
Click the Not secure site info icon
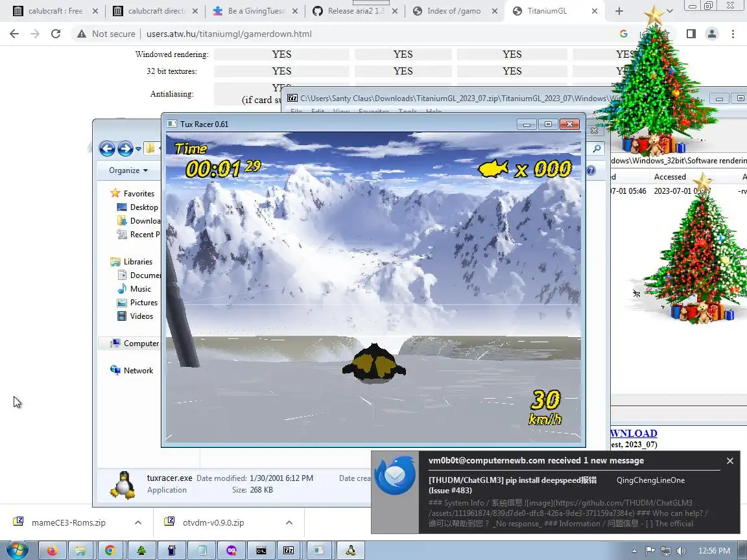tap(82, 34)
